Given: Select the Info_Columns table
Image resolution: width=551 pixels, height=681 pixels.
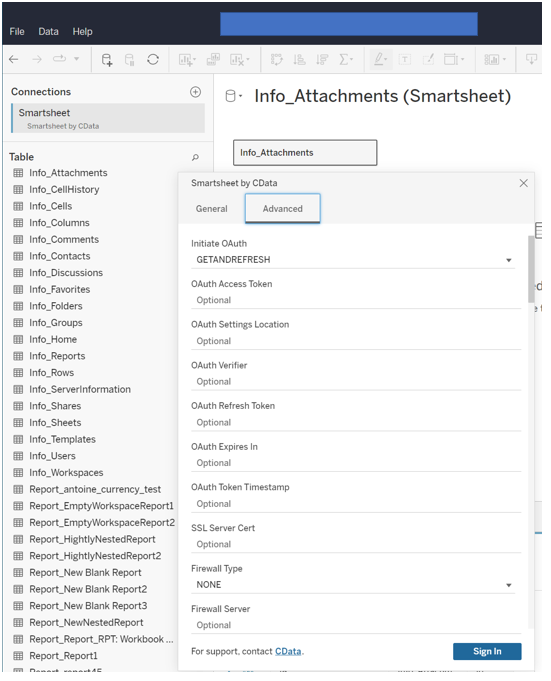Looking at the screenshot, I should click(59, 223).
